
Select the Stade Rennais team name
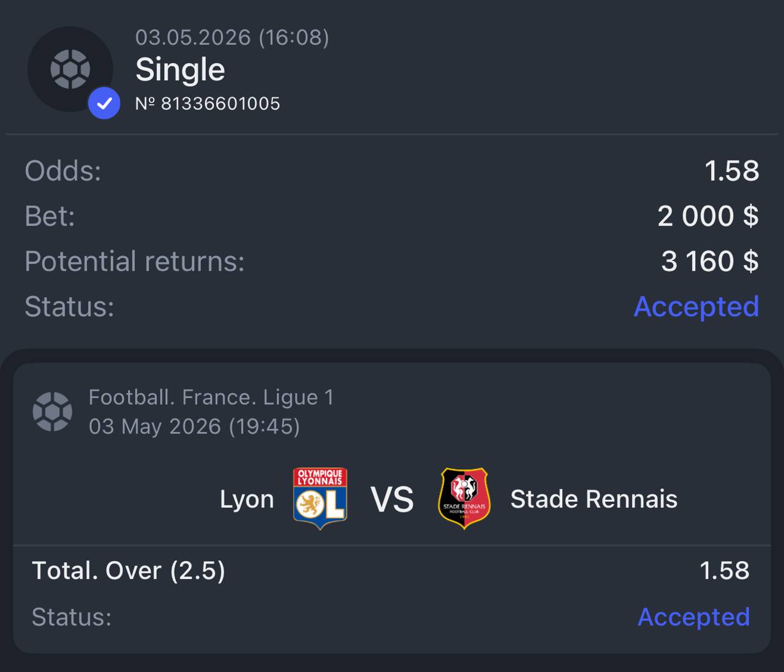pos(594,499)
